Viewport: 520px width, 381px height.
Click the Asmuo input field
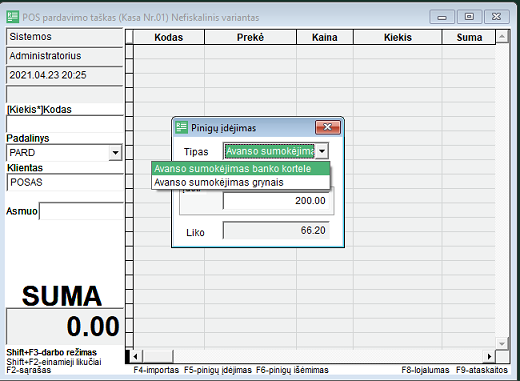click(81, 211)
